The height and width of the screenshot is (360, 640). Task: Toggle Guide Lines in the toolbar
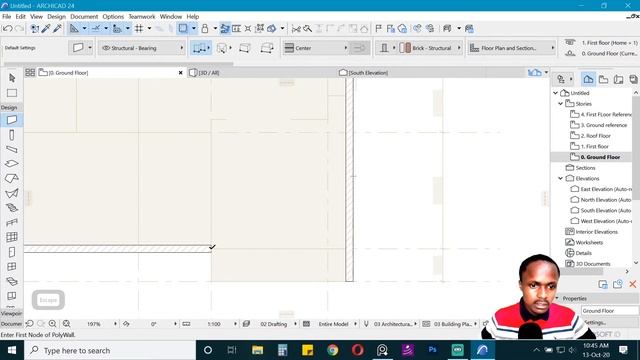(74, 29)
